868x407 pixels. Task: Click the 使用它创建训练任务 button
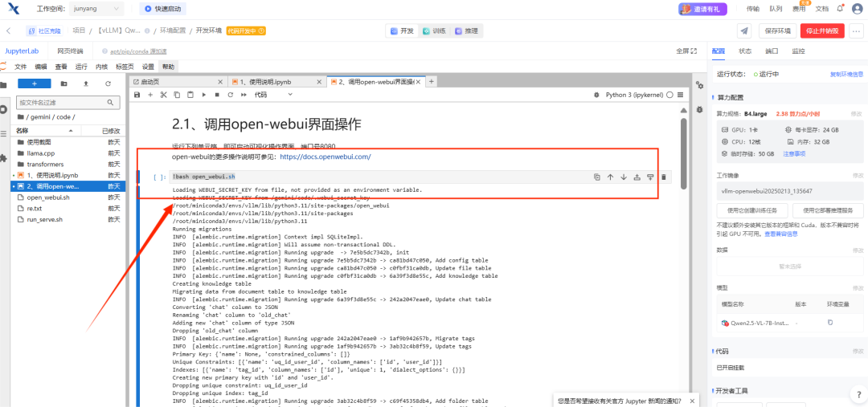[x=752, y=210]
